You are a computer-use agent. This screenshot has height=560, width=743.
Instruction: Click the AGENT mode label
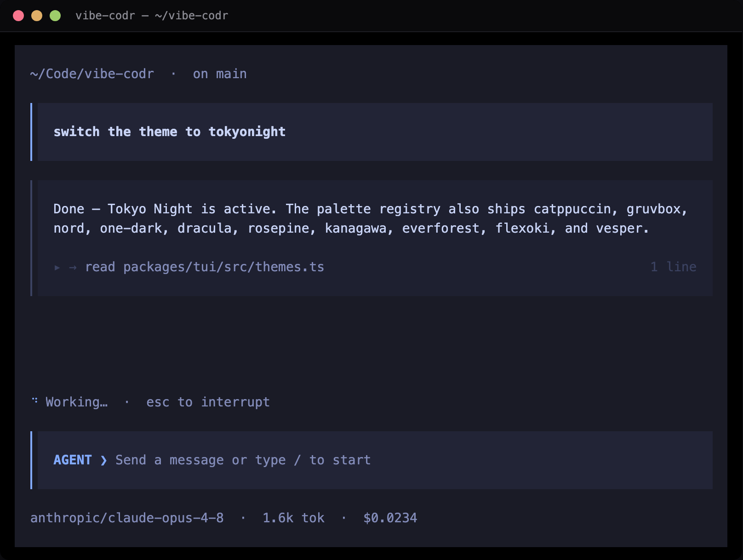tap(73, 460)
